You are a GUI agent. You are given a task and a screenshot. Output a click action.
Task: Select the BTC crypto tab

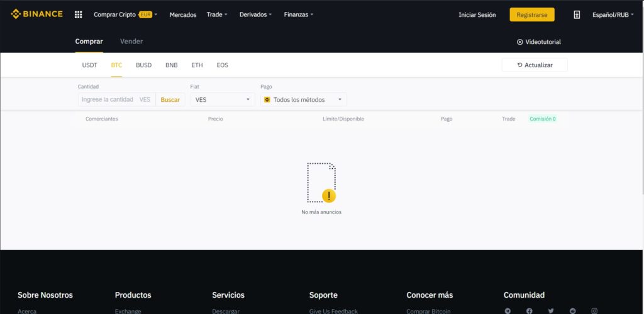tap(116, 65)
